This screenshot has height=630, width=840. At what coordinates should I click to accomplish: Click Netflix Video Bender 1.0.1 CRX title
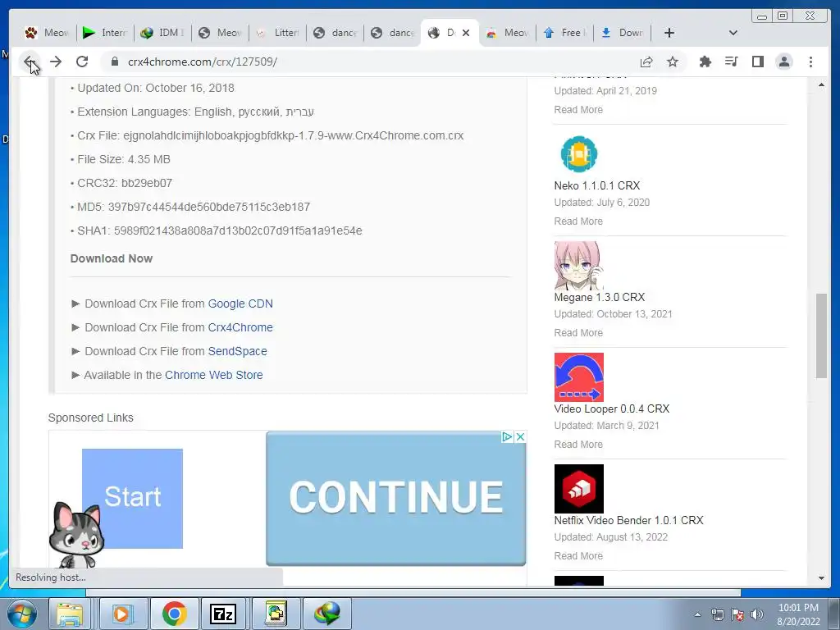point(628,520)
